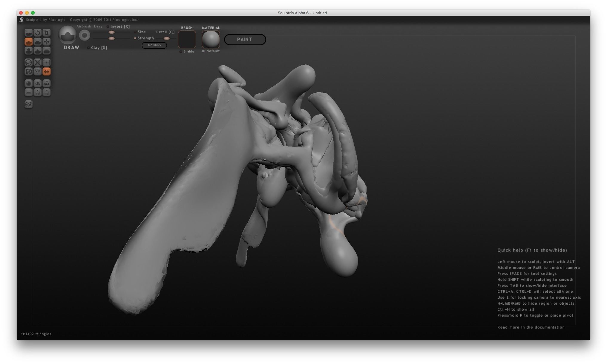The height and width of the screenshot is (364, 607).
Task: Click the Subdivide all grid icon
Action: click(46, 62)
